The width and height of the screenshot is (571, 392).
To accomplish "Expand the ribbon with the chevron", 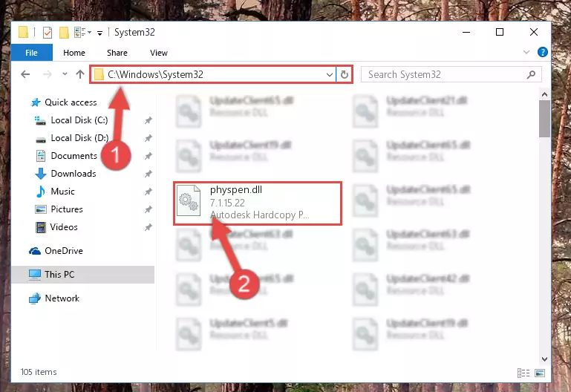I will click(526, 52).
